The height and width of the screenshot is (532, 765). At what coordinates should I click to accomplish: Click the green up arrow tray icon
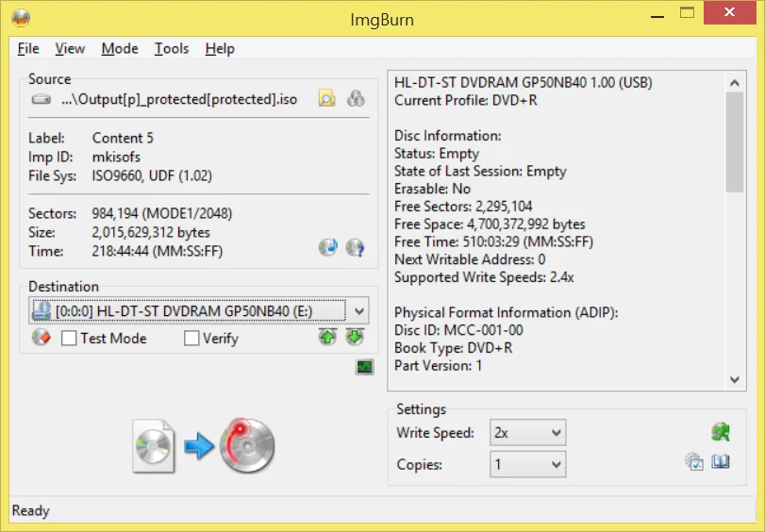[x=327, y=338]
